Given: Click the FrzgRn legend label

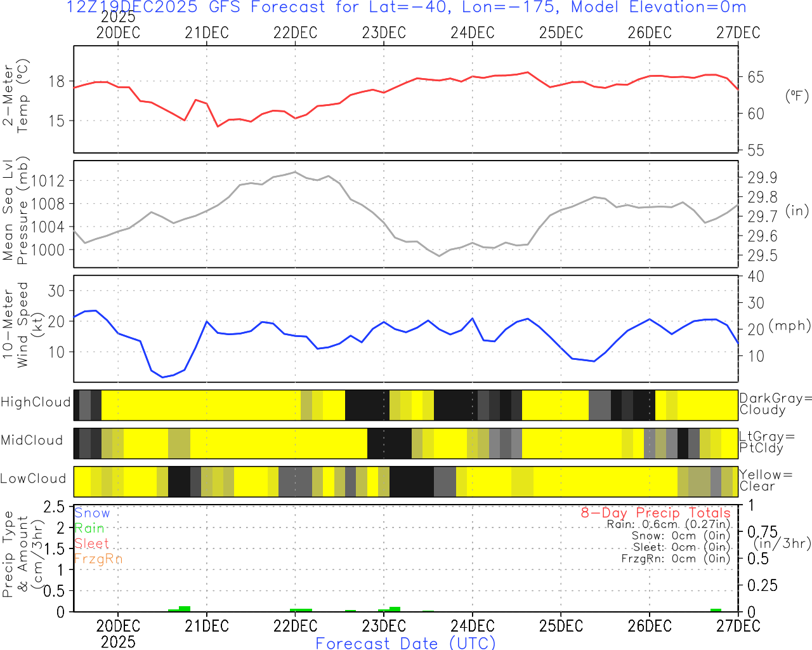Looking at the screenshot, I should tap(97, 559).
